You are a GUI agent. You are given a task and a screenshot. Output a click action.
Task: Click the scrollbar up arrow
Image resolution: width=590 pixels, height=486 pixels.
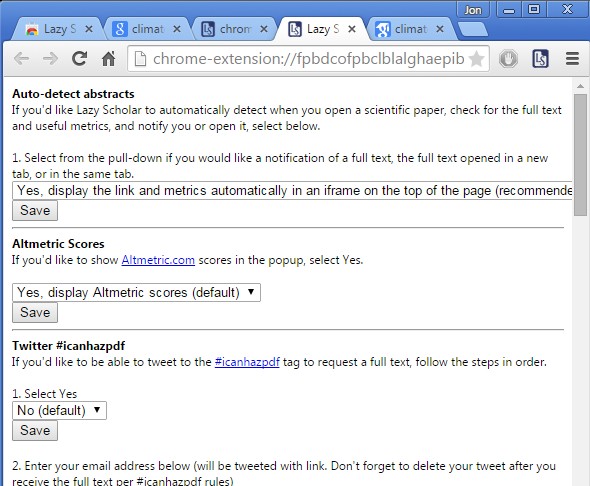[581, 86]
